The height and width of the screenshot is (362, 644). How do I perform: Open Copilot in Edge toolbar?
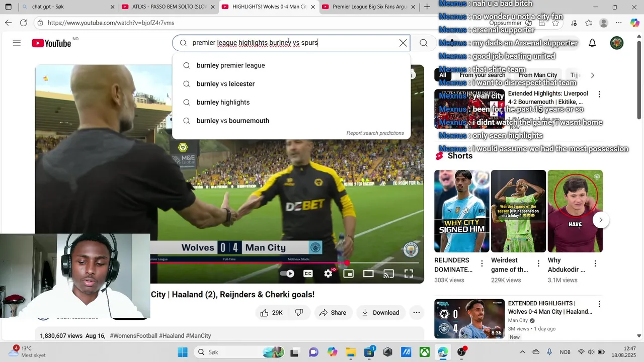point(634,23)
